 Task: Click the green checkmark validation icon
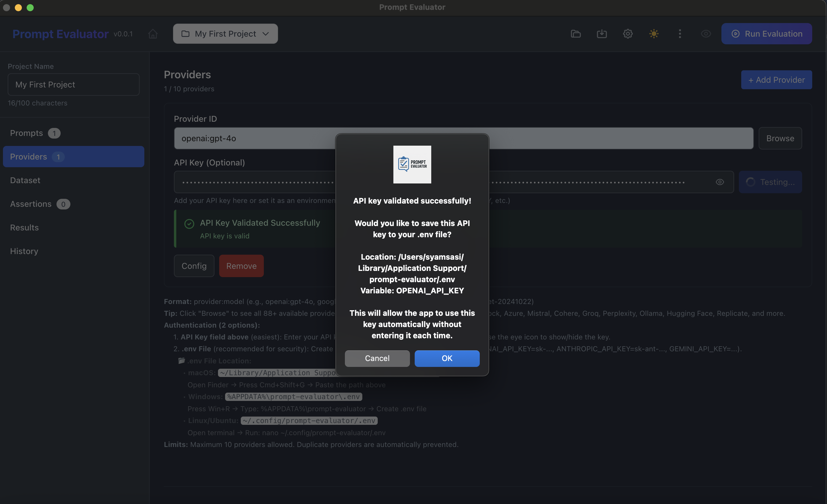pyautogui.click(x=189, y=224)
